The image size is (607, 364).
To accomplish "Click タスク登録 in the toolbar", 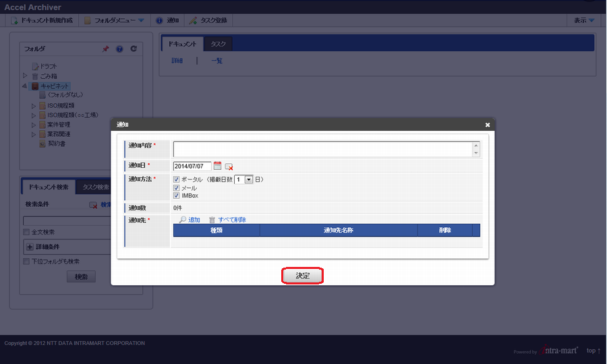I will [208, 20].
